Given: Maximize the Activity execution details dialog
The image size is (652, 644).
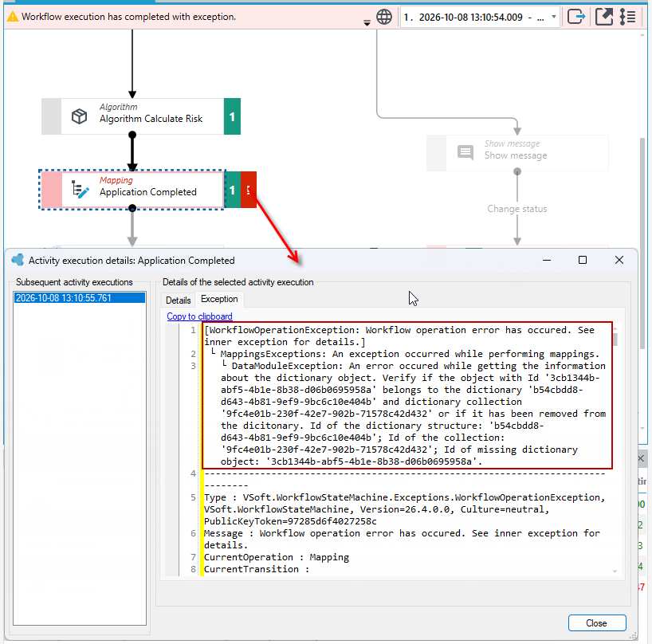Looking at the screenshot, I should point(583,261).
